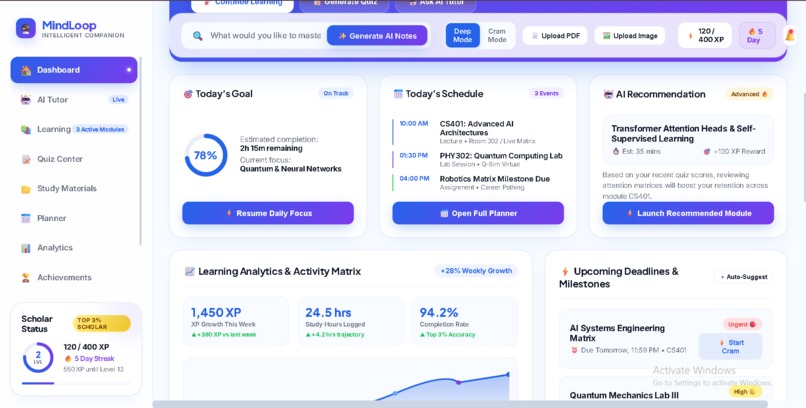Click the horizontal scrollbar at bottom
The image size is (806, 408).
click(460, 404)
